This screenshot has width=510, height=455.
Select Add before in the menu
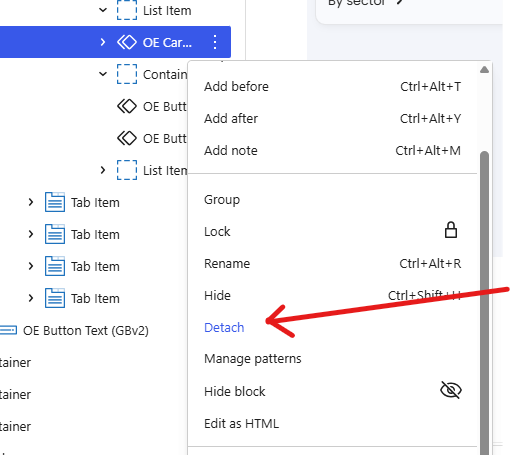point(236,87)
